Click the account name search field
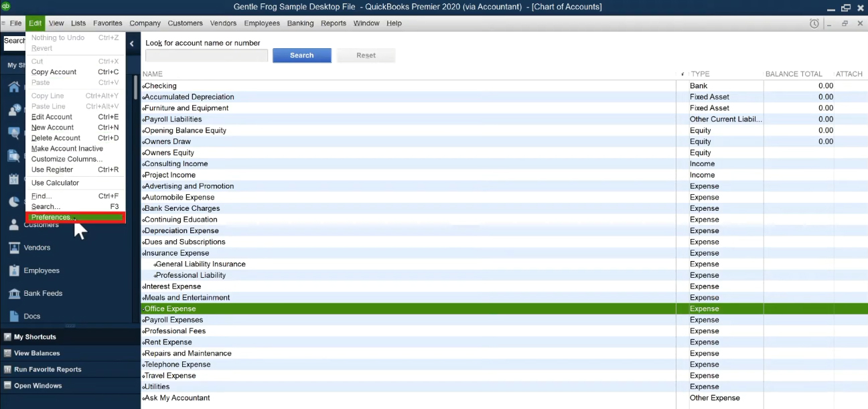Screen dimensions: 868x409 pos(206,56)
